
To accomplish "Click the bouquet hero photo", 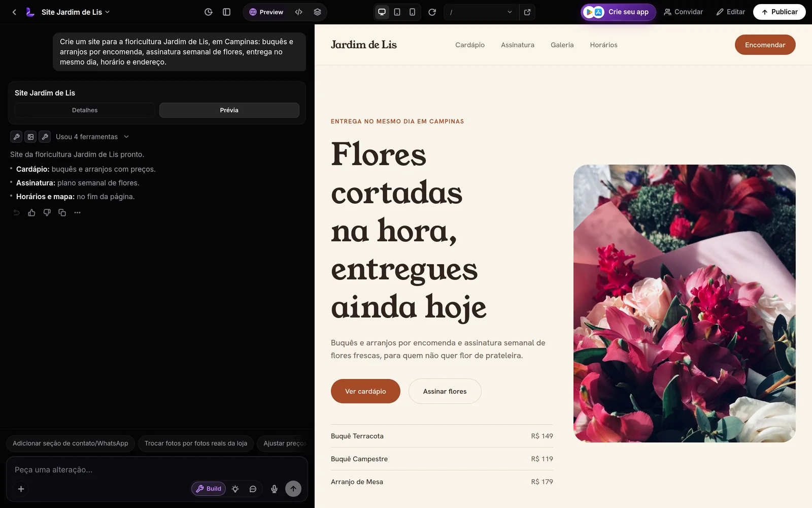I will pyautogui.click(x=685, y=303).
